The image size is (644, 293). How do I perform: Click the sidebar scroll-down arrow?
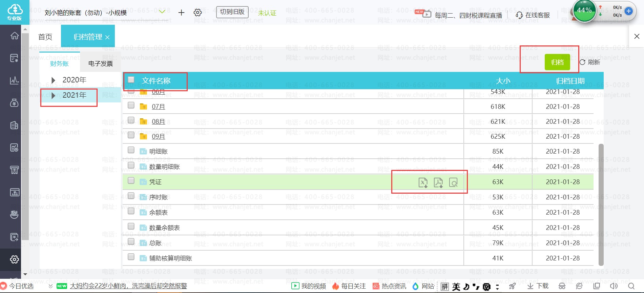coord(25,274)
